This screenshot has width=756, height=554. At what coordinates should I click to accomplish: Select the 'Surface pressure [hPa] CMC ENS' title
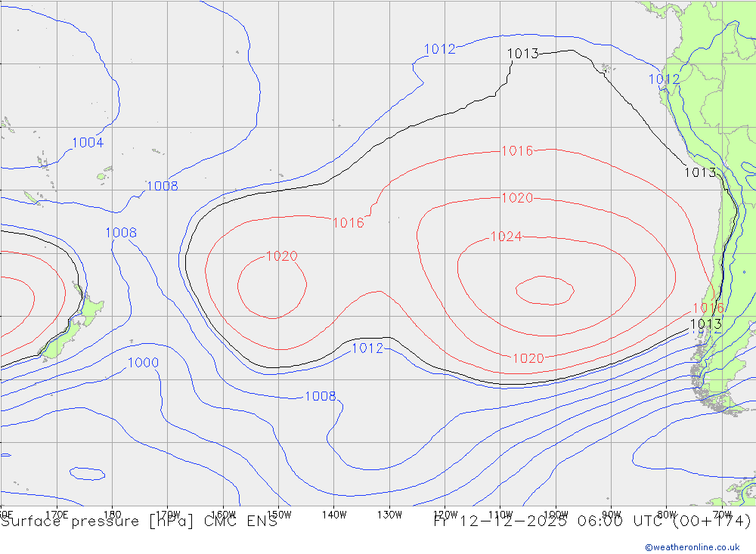[139, 522]
